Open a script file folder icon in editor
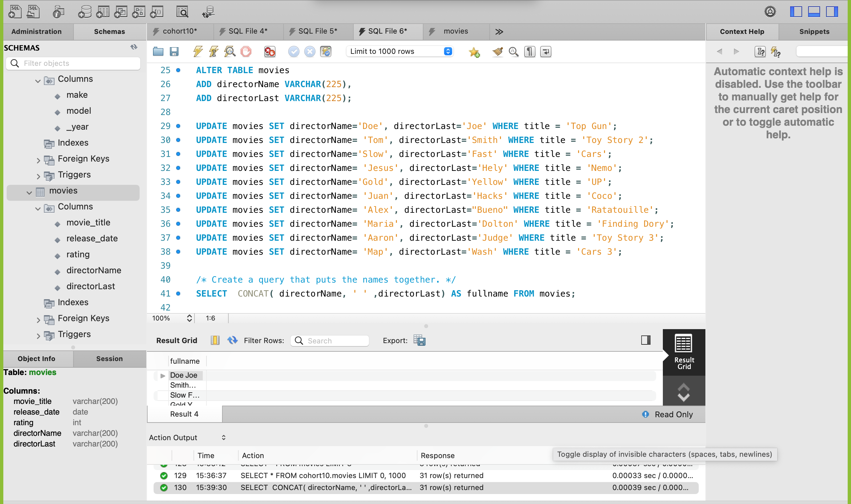 [158, 52]
